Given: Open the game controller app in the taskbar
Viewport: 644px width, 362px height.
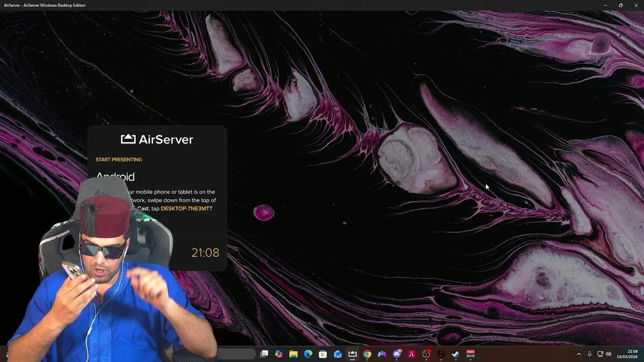Looking at the screenshot, I should (x=382, y=354).
